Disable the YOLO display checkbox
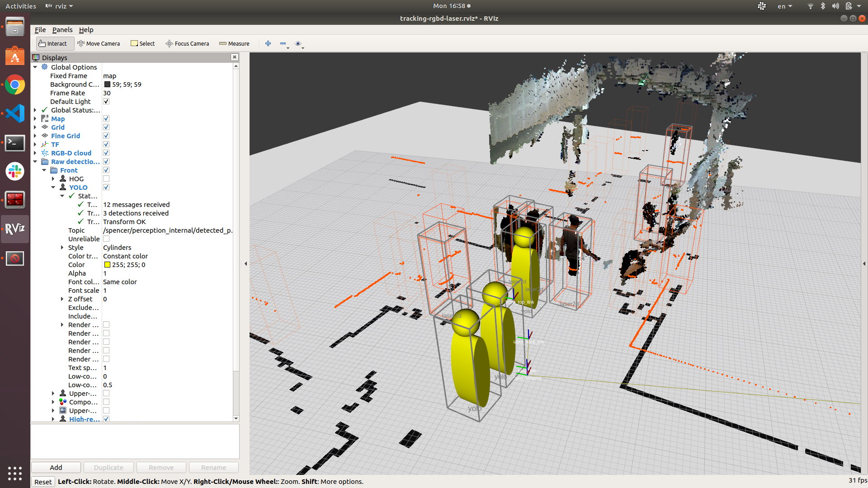 (x=106, y=187)
